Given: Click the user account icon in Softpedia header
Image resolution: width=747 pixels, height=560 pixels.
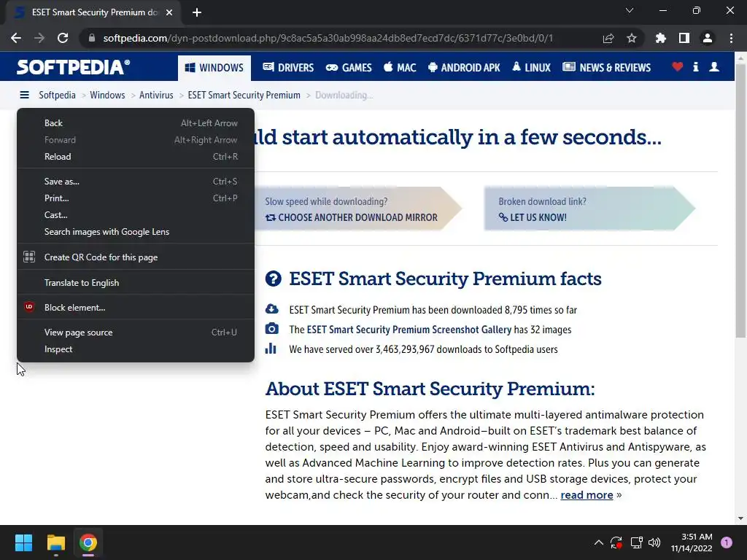Looking at the screenshot, I should point(714,66).
